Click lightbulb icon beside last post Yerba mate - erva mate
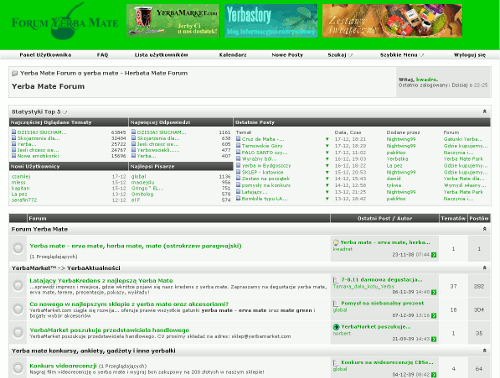 (x=336, y=242)
